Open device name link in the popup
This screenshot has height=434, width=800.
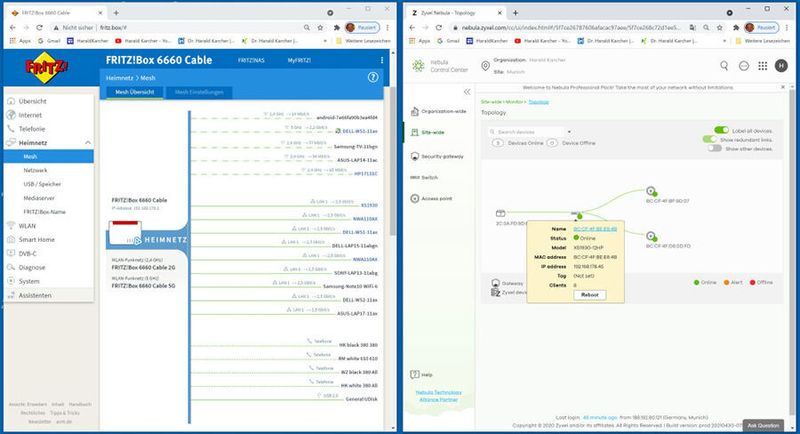[595, 229]
